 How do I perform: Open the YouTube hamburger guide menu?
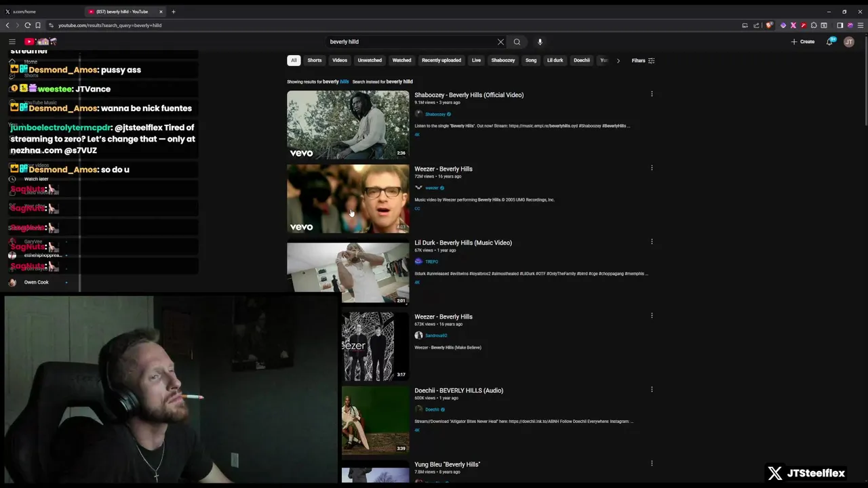pyautogui.click(x=12, y=41)
